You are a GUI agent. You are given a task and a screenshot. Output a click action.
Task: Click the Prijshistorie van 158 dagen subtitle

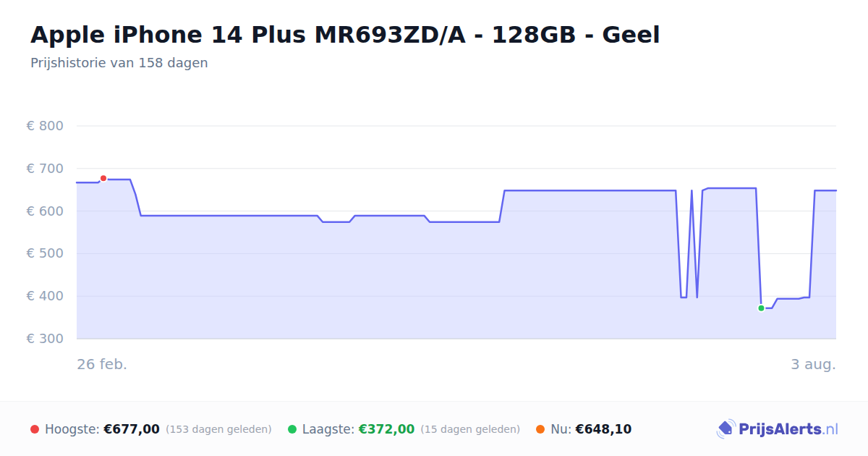point(119,63)
